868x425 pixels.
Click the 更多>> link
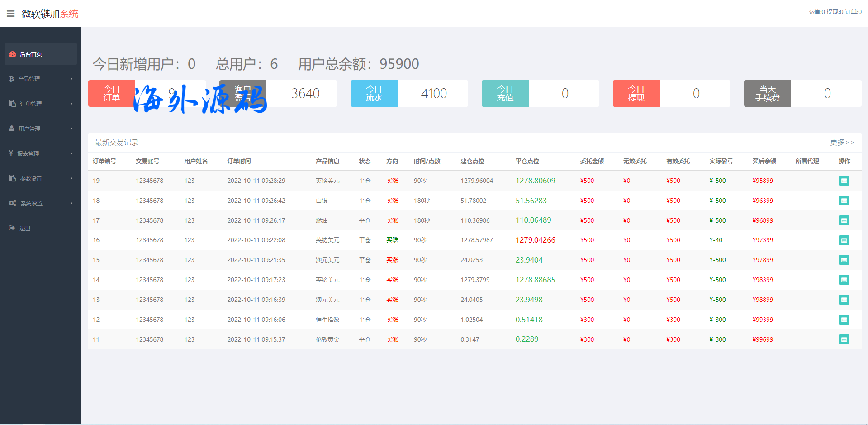point(842,142)
